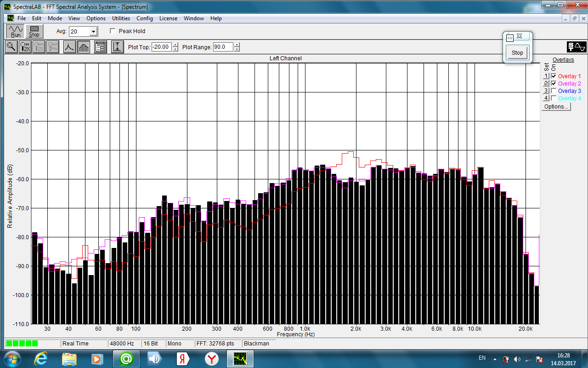This screenshot has height=368, width=588.
Task: Select the magnifying glass zoom tool
Action: [x=11, y=47]
